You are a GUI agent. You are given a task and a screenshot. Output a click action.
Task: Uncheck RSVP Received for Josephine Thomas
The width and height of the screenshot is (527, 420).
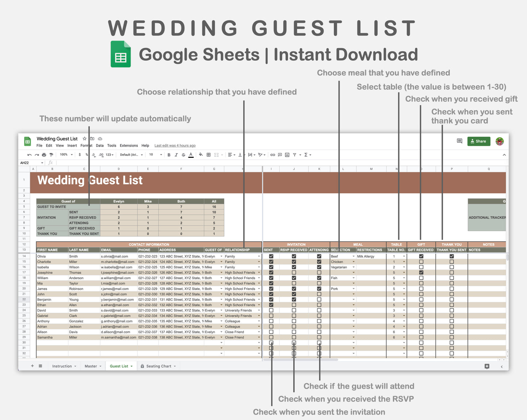coord(294,272)
